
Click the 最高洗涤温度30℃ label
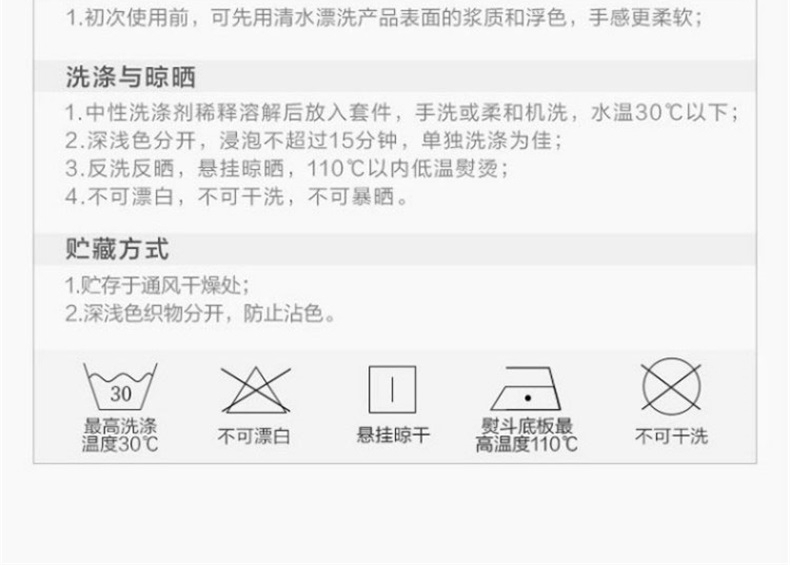click(120, 435)
